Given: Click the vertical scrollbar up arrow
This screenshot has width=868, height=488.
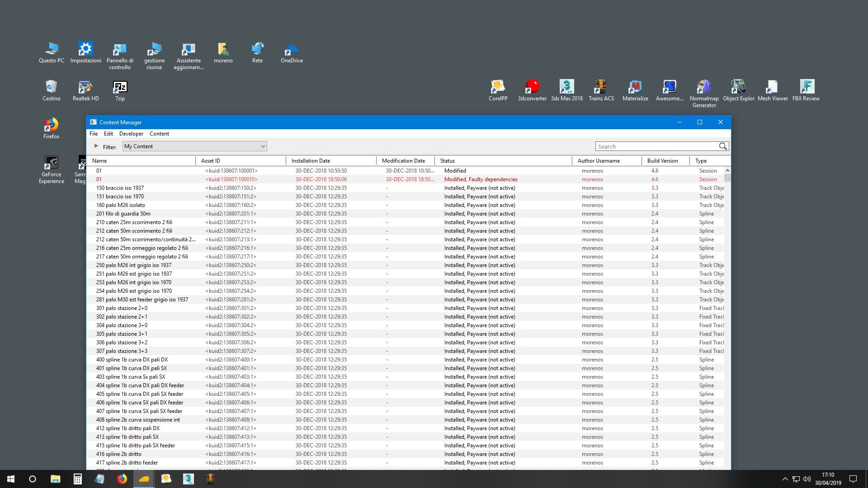Looking at the screenshot, I should [x=727, y=170].
